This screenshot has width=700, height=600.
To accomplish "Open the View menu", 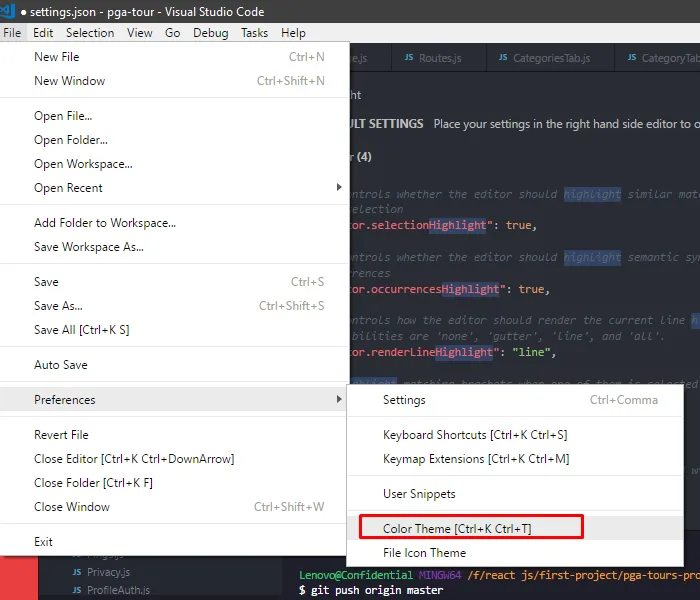I will (x=140, y=33).
